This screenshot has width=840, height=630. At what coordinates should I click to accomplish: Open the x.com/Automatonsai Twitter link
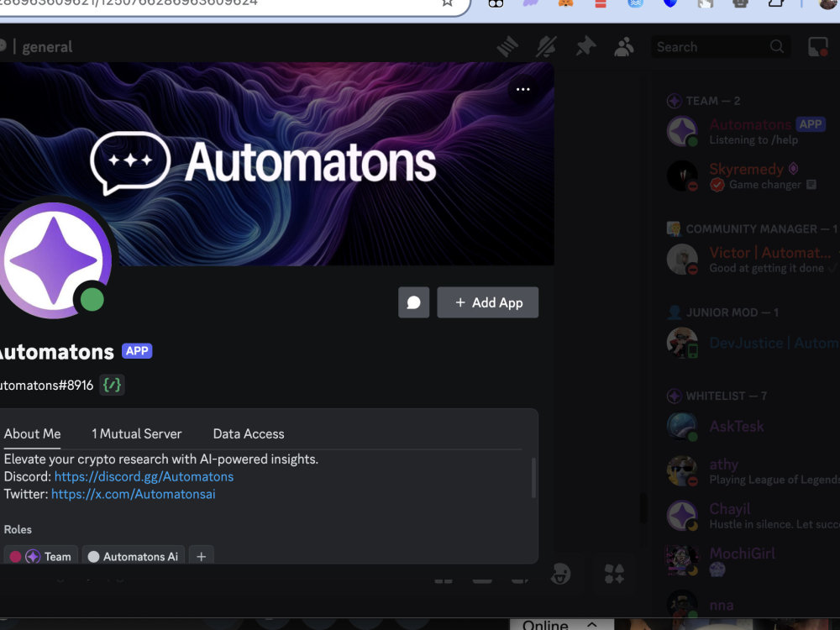tap(134, 494)
